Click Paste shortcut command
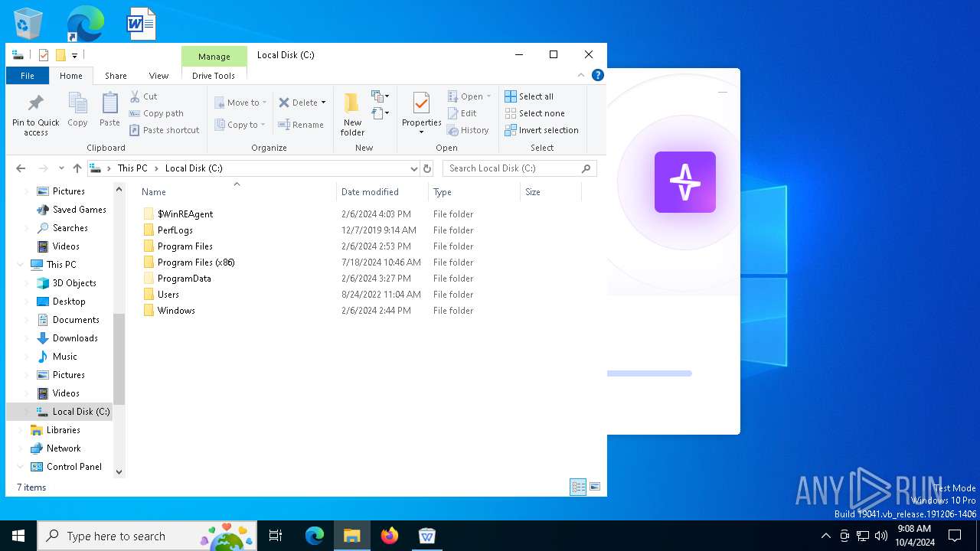Screen dimensions: 980x551 click(164, 130)
